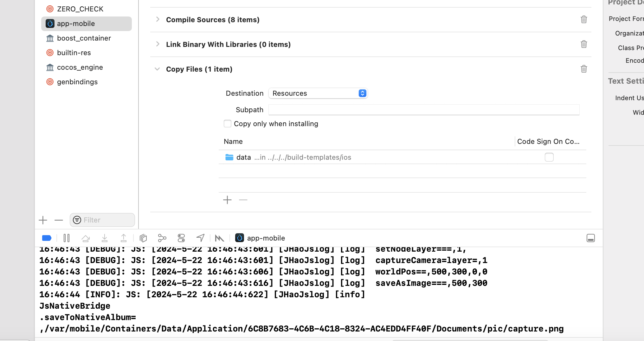Select the genbindings target
The height and width of the screenshot is (341, 644).
77,82
